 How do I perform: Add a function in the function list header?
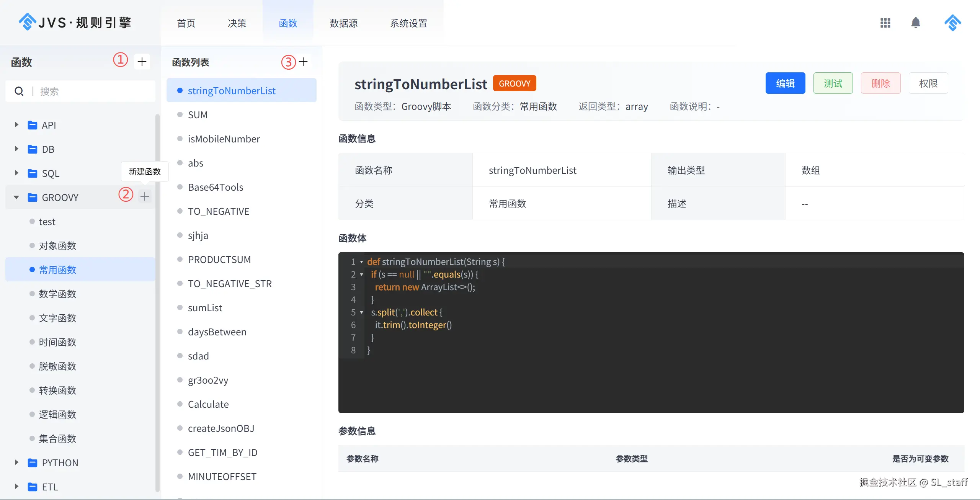(x=304, y=62)
